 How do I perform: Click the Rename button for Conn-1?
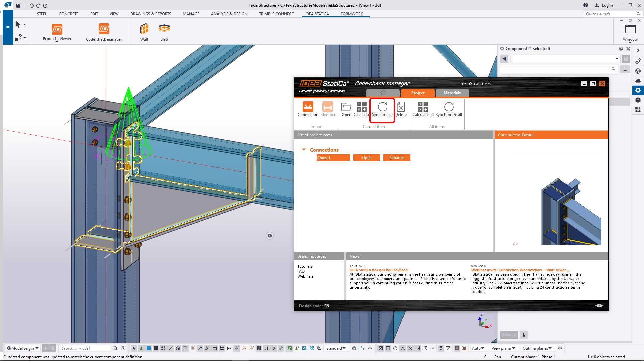[396, 158]
